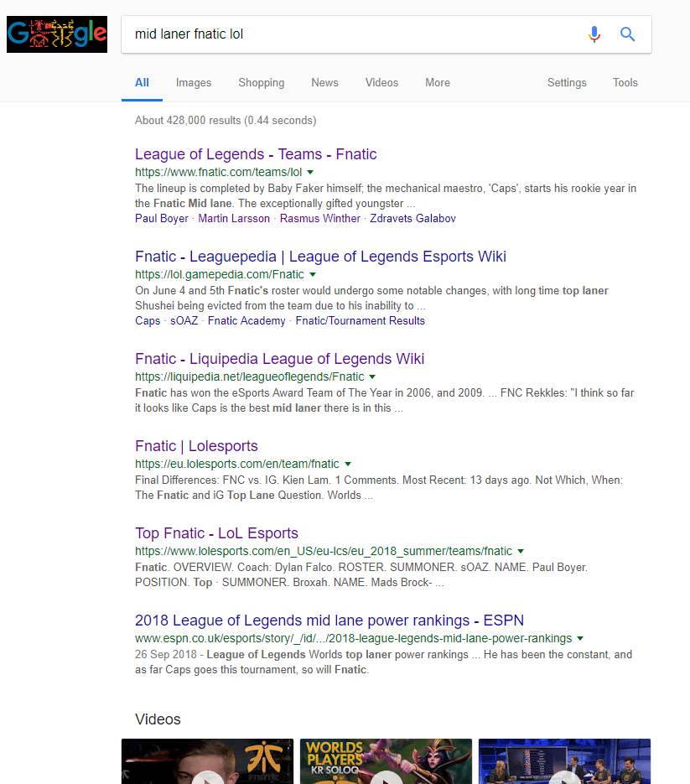Switch to the Images tab

point(194,82)
